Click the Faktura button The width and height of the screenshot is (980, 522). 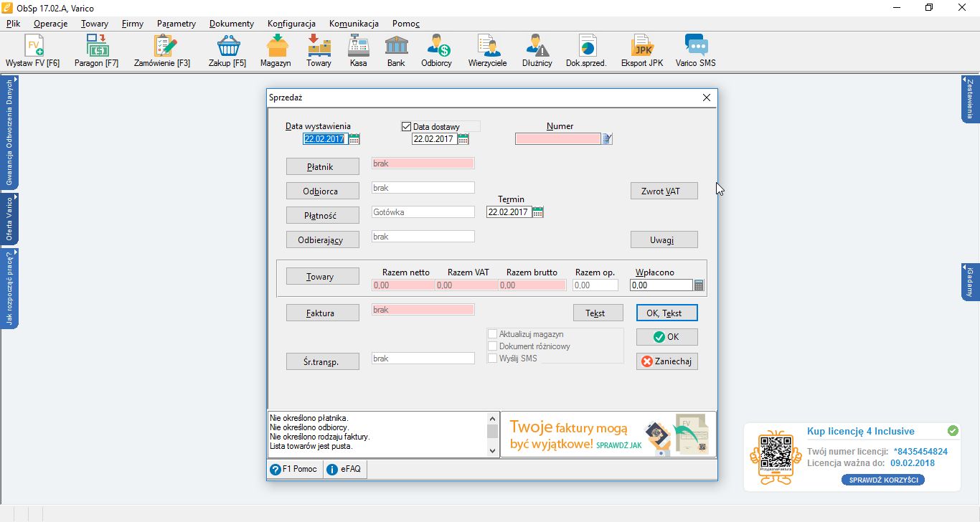(322, 313)
